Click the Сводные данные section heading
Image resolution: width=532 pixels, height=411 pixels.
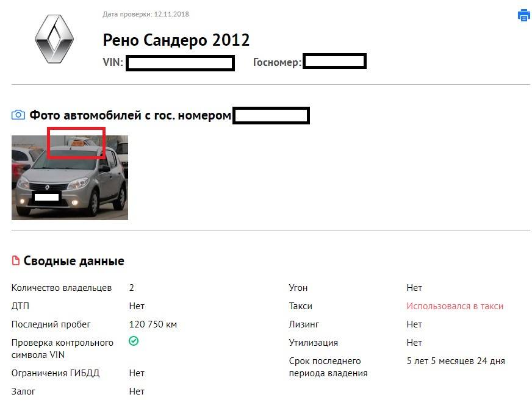pos(74,261)
